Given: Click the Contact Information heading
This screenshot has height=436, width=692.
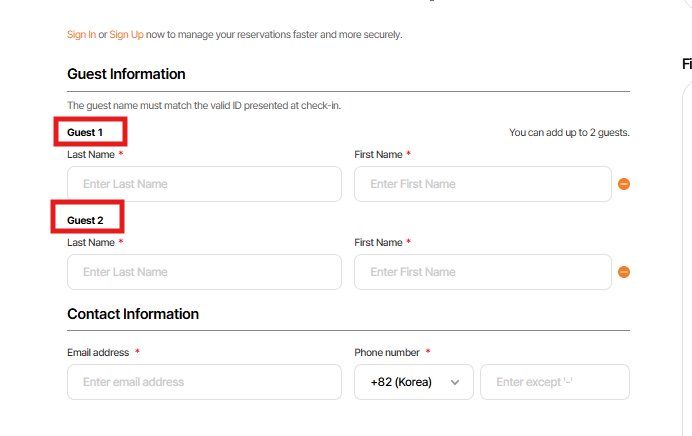Looking at the screenshot, I should click(x=133, y=314).
